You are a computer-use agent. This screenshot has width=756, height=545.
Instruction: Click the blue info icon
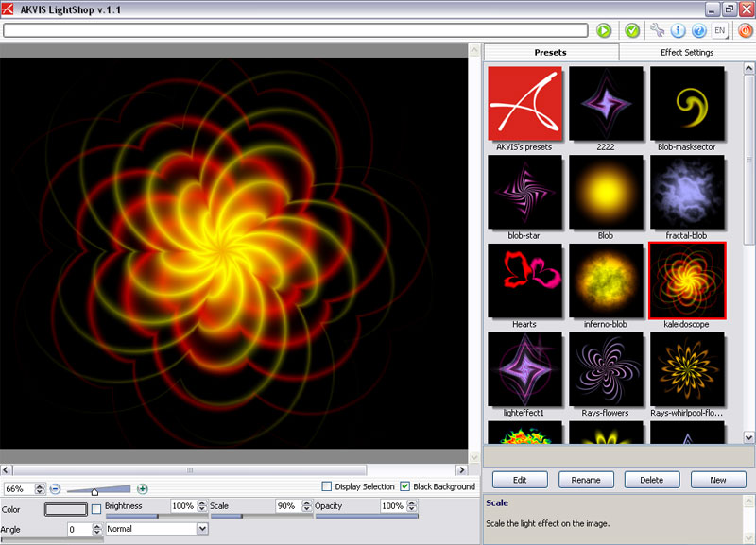678,30
